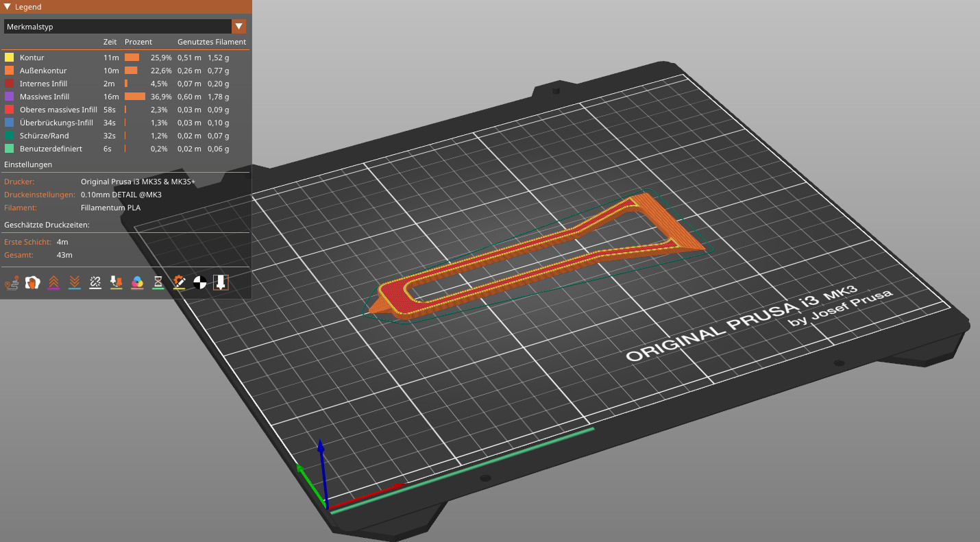This screenshot has height=542, width=980.
Task: Click the Zeit column header
Action: pyautogui.click(x=110, y=42)
